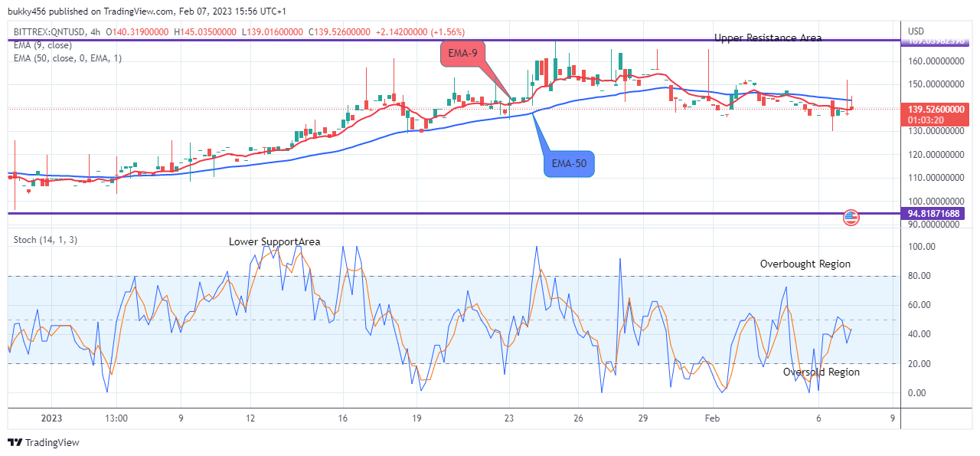This screenshot has height=456, width=980.
Task: Click 100.00000000 on the price axis
Action: coord(936,202)
